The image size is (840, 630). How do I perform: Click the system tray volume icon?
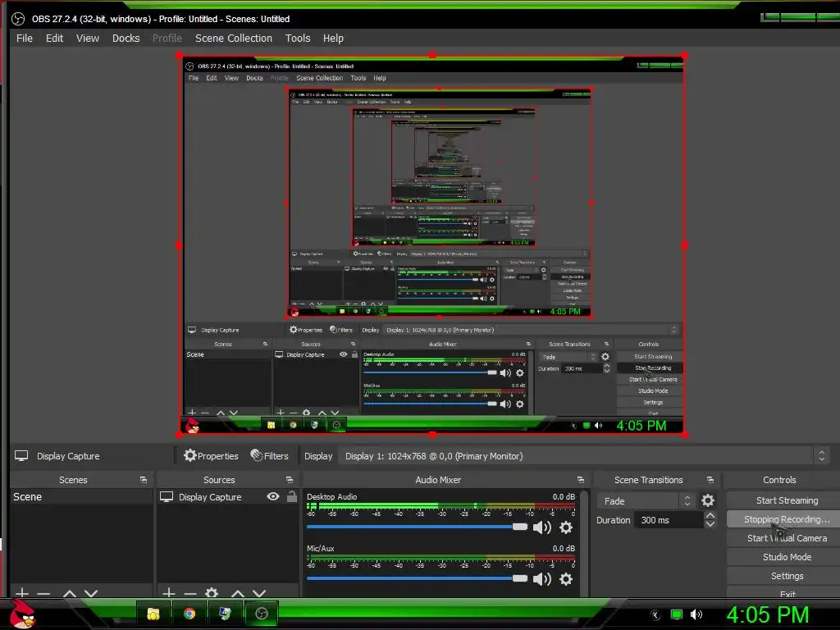click(696, 614)
